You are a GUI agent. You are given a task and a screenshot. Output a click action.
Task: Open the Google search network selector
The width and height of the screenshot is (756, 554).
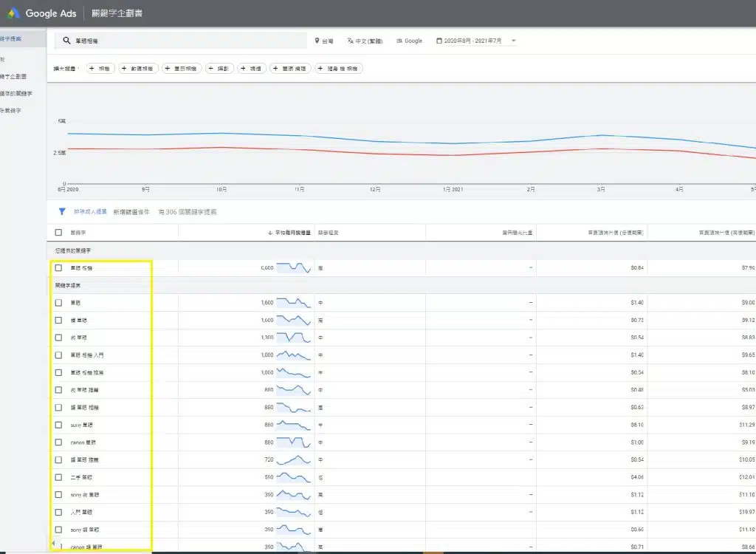413,41
